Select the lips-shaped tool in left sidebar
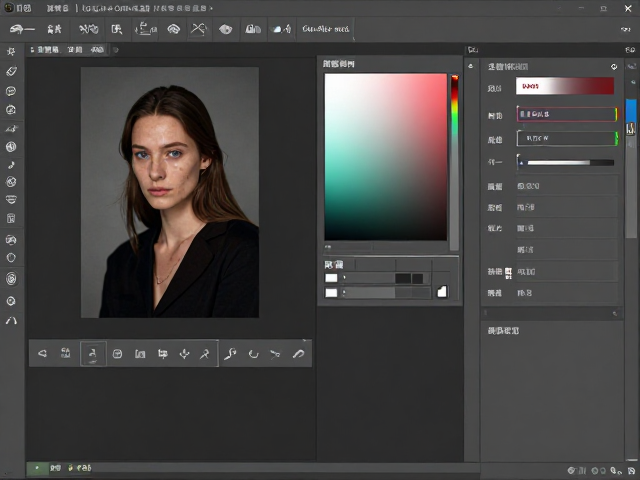The height and width of the screenshot is (480, 640). click(x=11, y=200)
